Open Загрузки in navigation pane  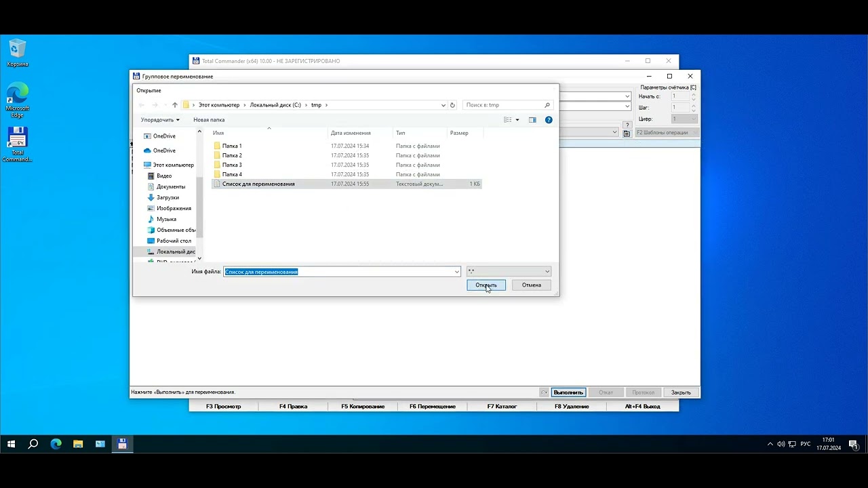163,197
